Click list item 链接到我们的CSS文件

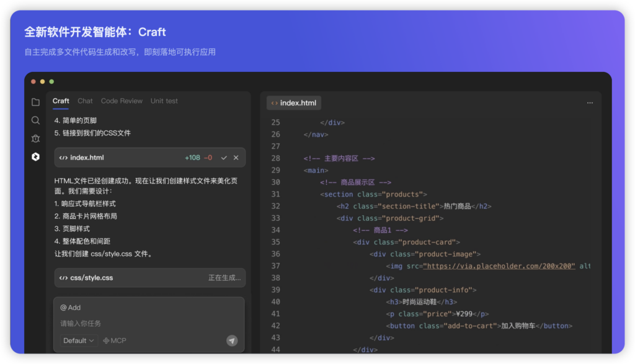coord(93,133)
